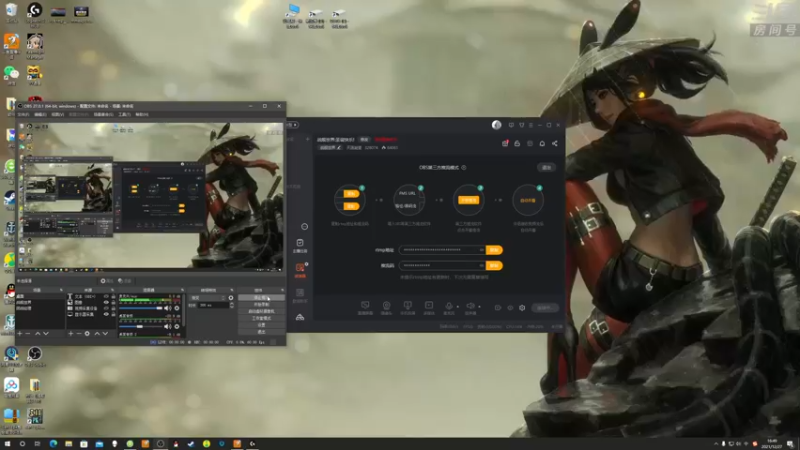This screenshot has width=800, height=450.
Task: Open second audio channel settings gear in mixer
Action: (x=177, y=327)
